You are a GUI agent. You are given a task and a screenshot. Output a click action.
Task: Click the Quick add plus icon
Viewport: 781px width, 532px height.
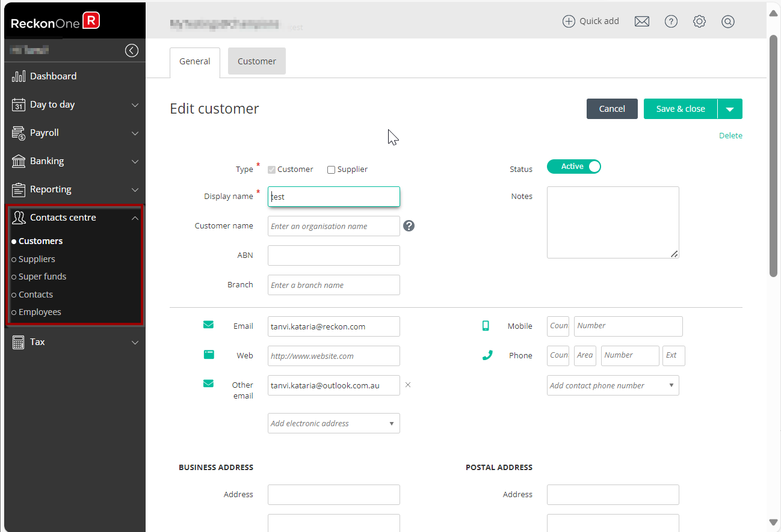(569, 22)
